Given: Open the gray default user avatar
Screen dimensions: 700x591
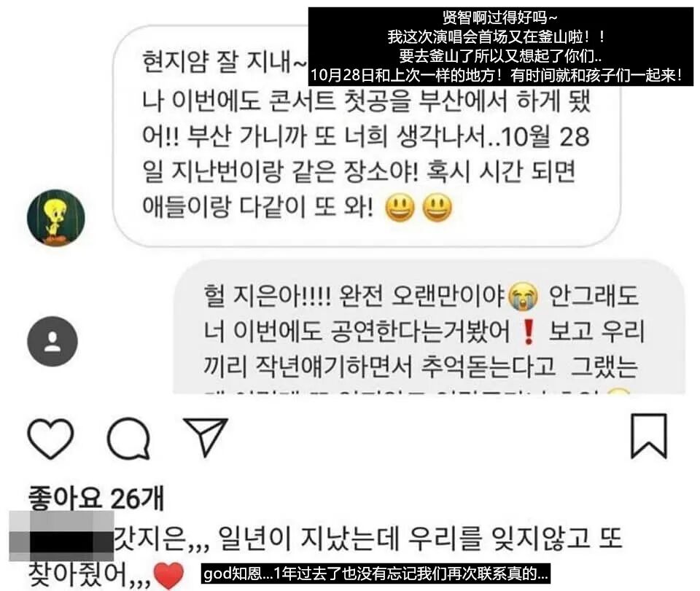Looking at the screenshot, I should tap(52, 341).
